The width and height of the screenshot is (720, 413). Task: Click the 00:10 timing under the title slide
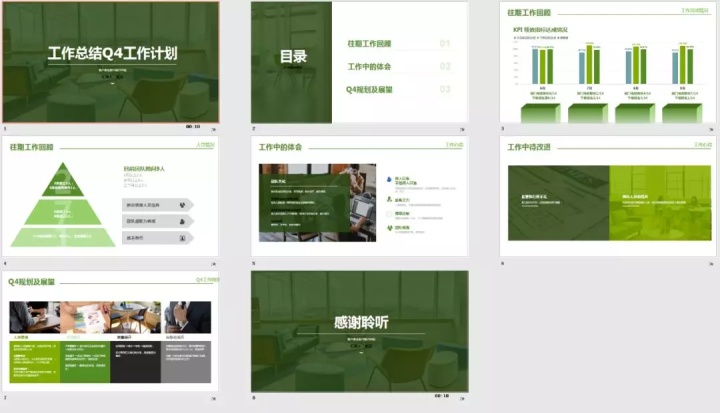tap(193, 126)
